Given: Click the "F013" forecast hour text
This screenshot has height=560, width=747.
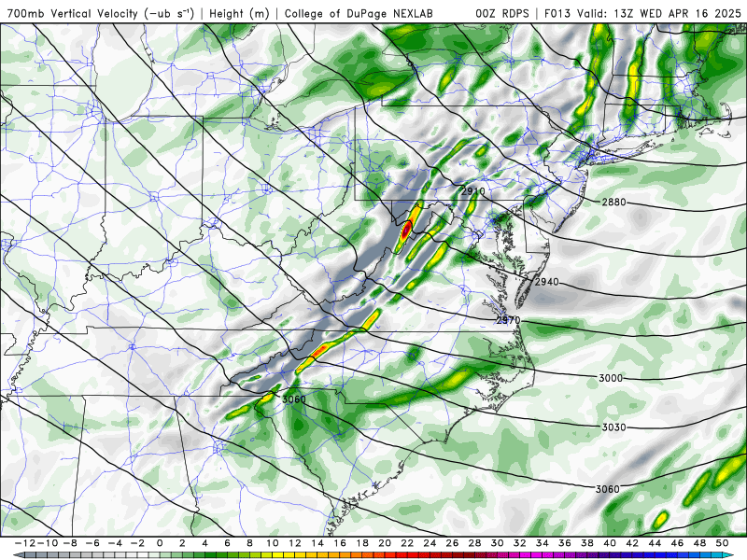Looking at the screenshot, I should (x=557, y=14).
